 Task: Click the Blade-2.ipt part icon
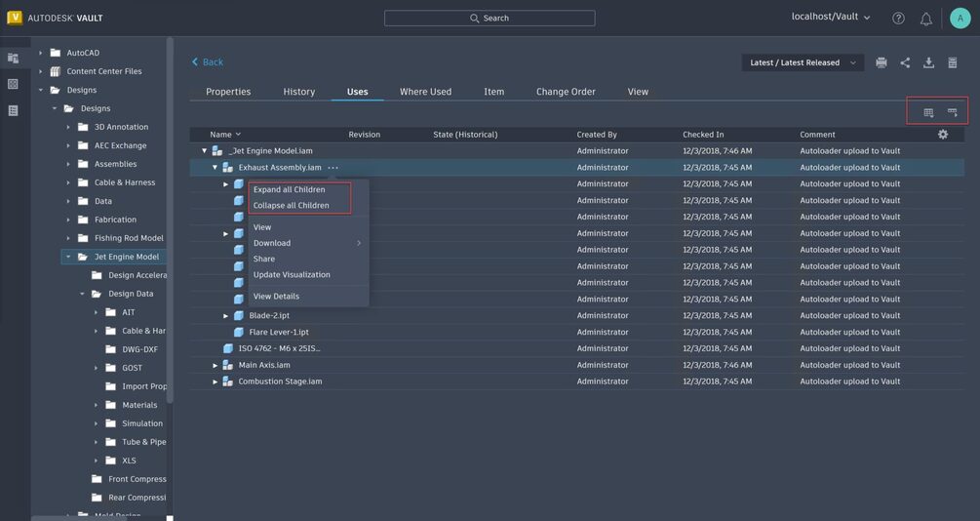pos(239,315)
